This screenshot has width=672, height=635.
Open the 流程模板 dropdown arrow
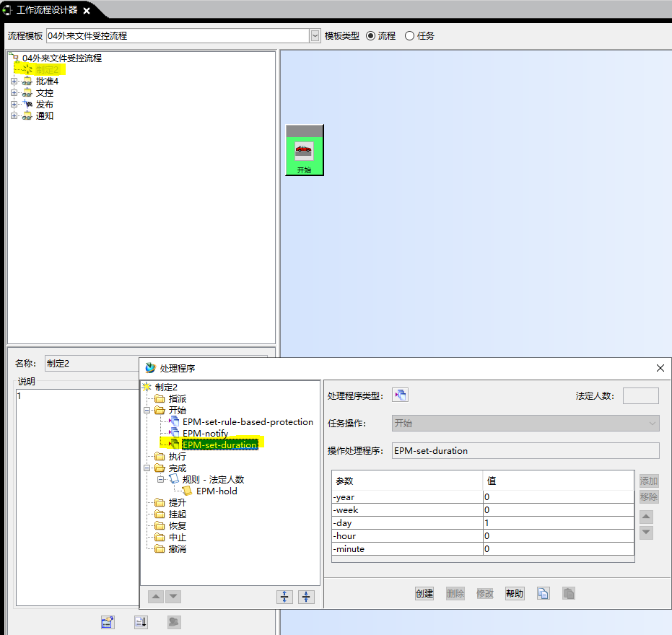pos(315,35)
